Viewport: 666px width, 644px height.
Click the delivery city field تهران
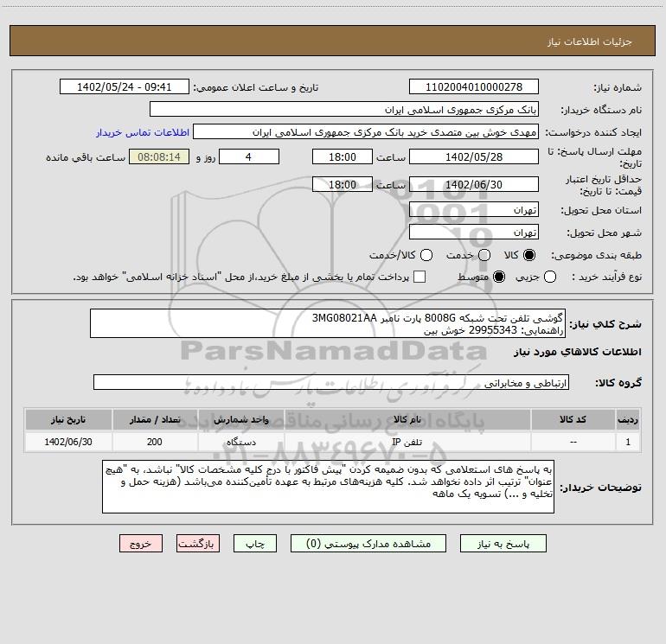click(x=474, y=233)
